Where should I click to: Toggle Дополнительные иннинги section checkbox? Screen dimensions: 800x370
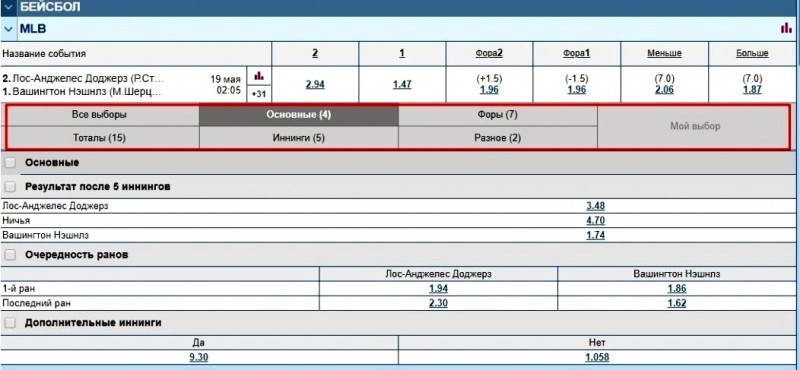pos(10,323)
